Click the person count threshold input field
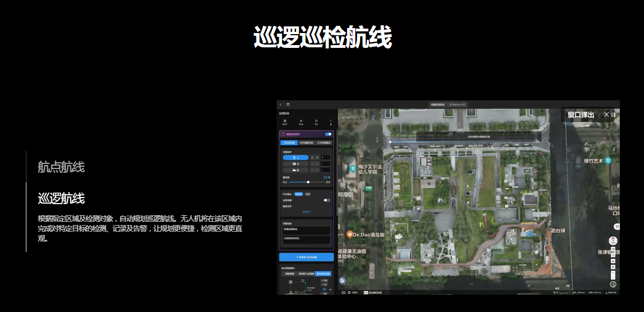 click(326, 157)
